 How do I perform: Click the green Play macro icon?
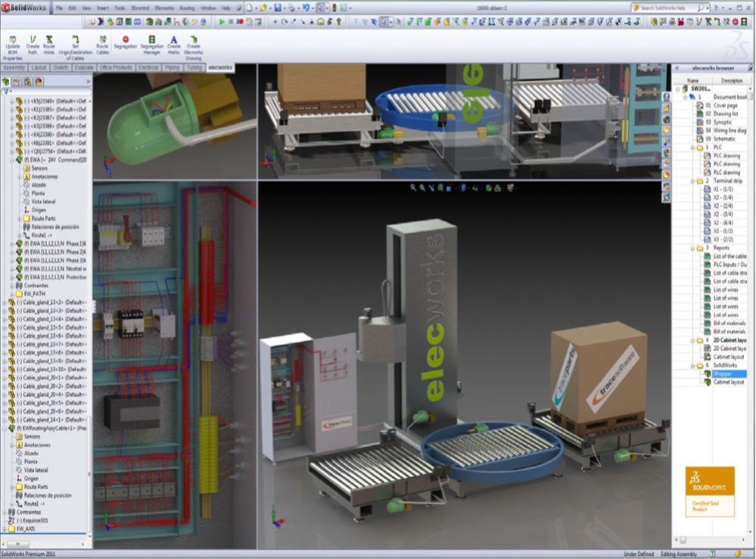point(222,22)
